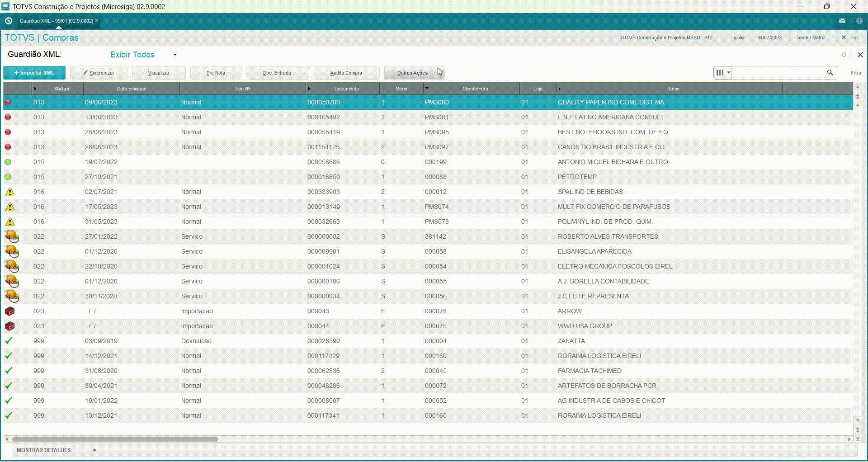The width and height of the screenshot is (868, 462).
Task: Click red status icon of document 000165492
Action: coord(8,118)
